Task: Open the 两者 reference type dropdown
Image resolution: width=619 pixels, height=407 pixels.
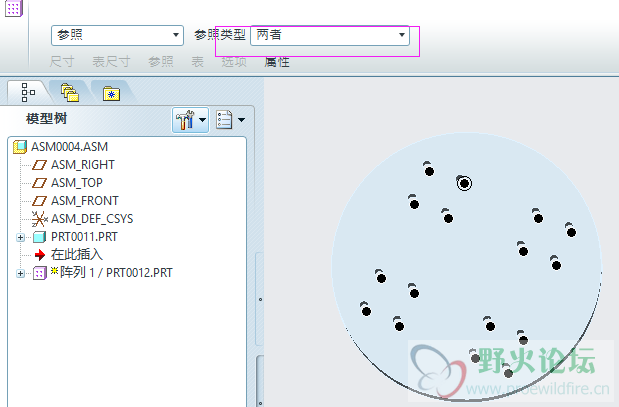Action: click(x=330, y=35)
